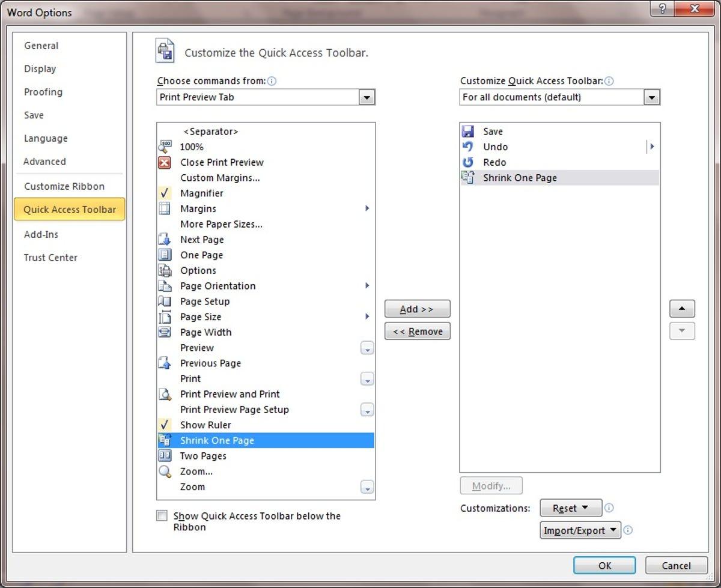Open the For all documents dropdown
This screenshot has width=721, height=588.
652,97
